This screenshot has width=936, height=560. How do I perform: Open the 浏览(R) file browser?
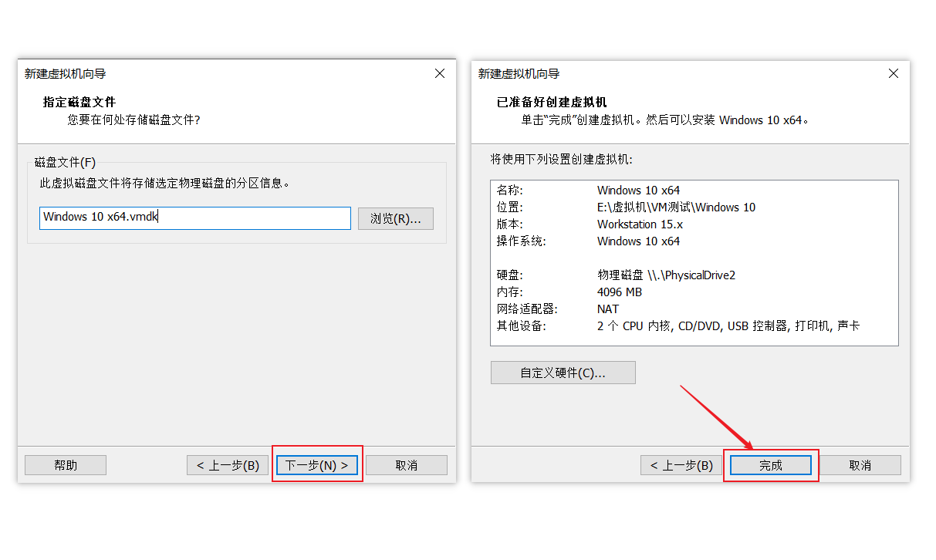pyautogui.click(x=395, y=218)
